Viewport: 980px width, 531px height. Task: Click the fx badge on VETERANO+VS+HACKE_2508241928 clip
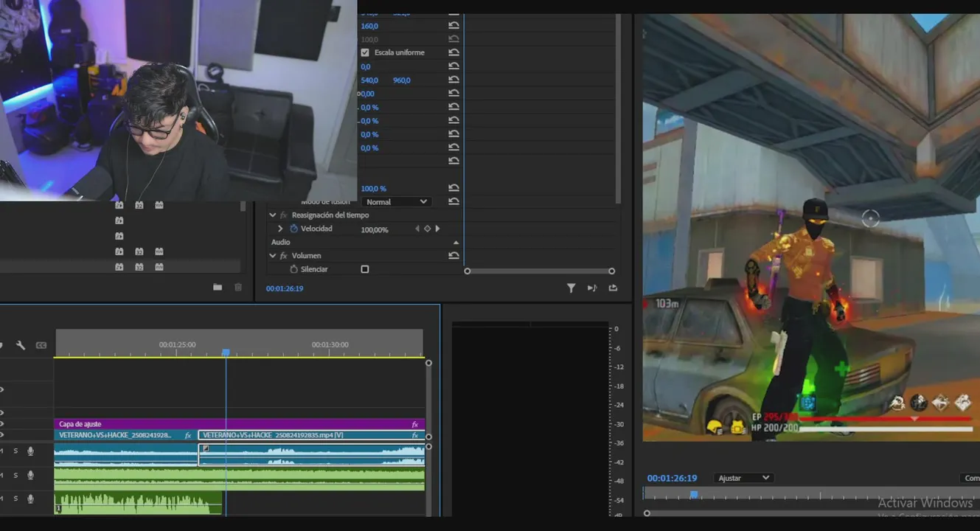click(x=189, y=435)
